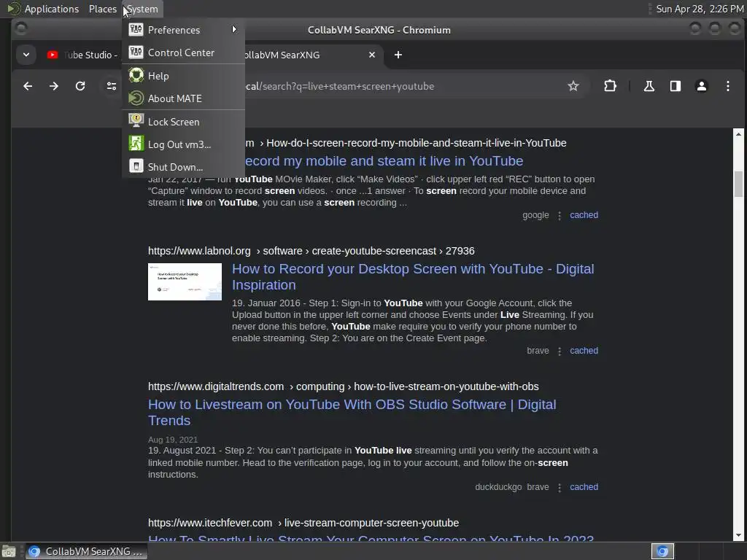Click the Help lifebuoy icon
Viewport: 747px width, 560px height.
point(136,75)
